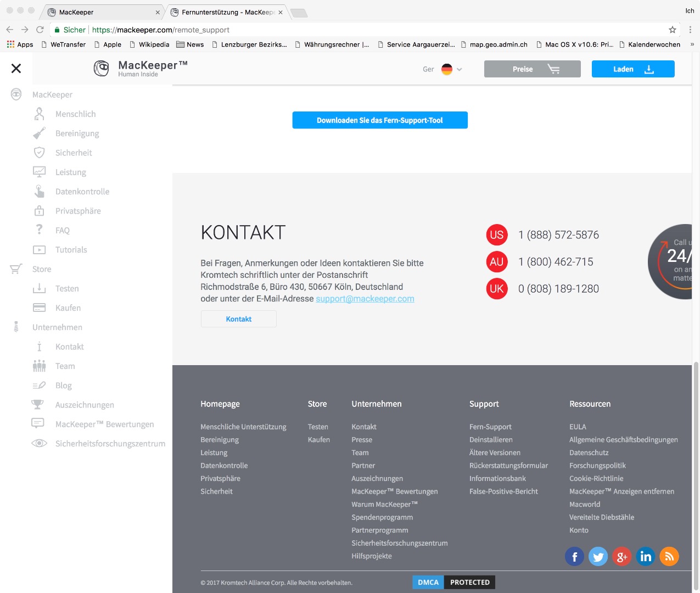Open the Google Plus icon in footer
Screen dimensions: 700x593
pos(621,557)
